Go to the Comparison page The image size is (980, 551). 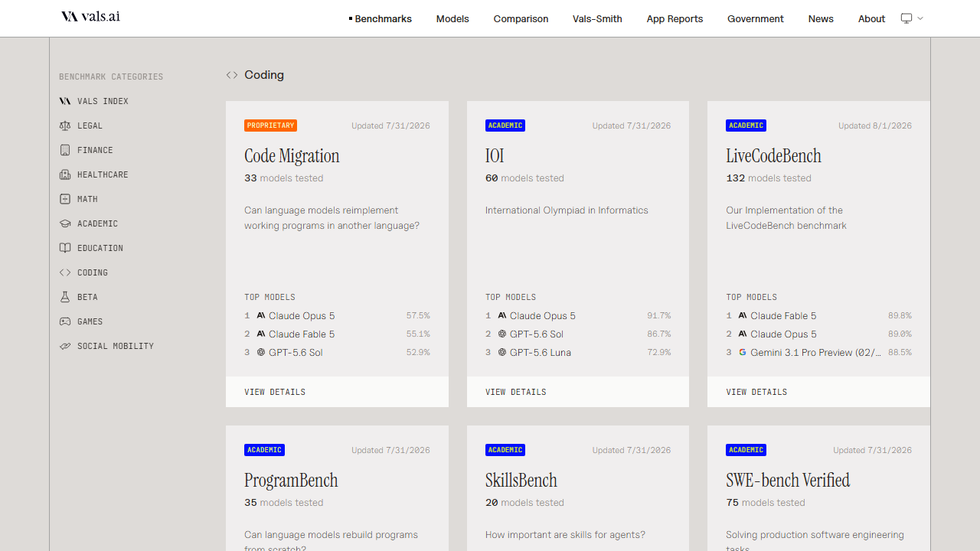coord(521,18)
